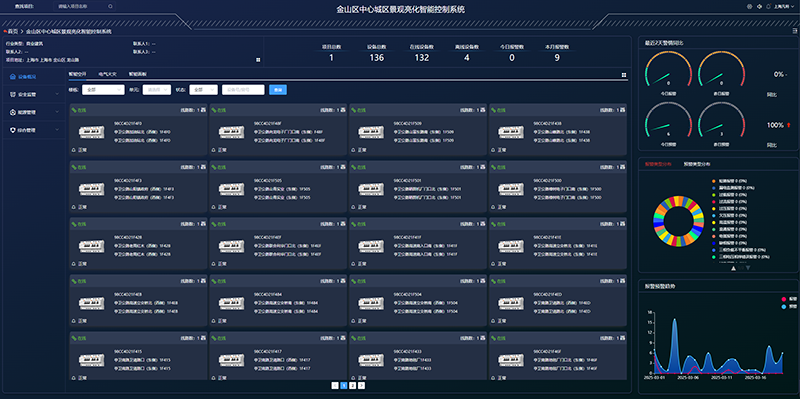Expand the 安全监管 sidebar menu
The image size is (800, 399).
coord(34,94)
